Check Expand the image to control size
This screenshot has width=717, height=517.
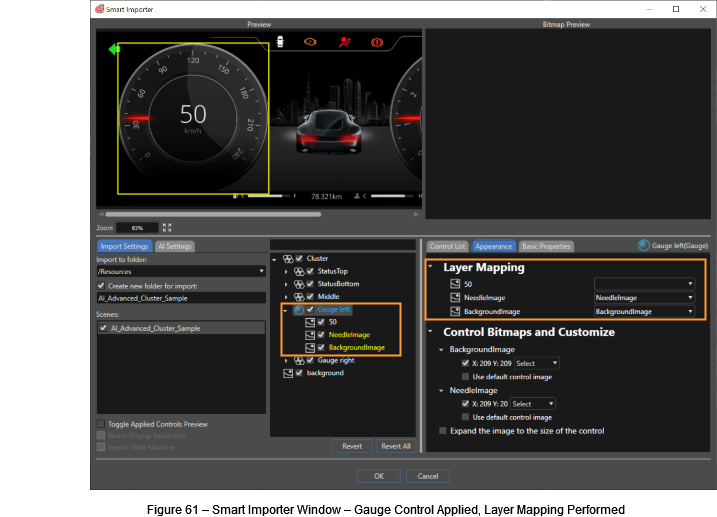(443, 431)
